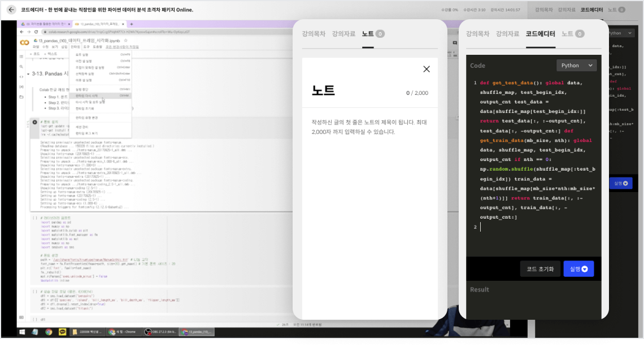Click the Colab logo icon
The width and height of the screenshot is (644, 348).
click(24, 42)
